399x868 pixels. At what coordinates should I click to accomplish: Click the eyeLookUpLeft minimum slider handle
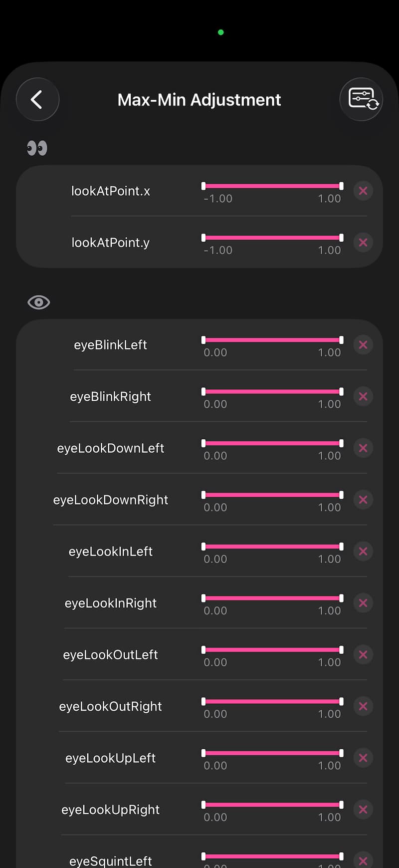click(x=203, y=753)
